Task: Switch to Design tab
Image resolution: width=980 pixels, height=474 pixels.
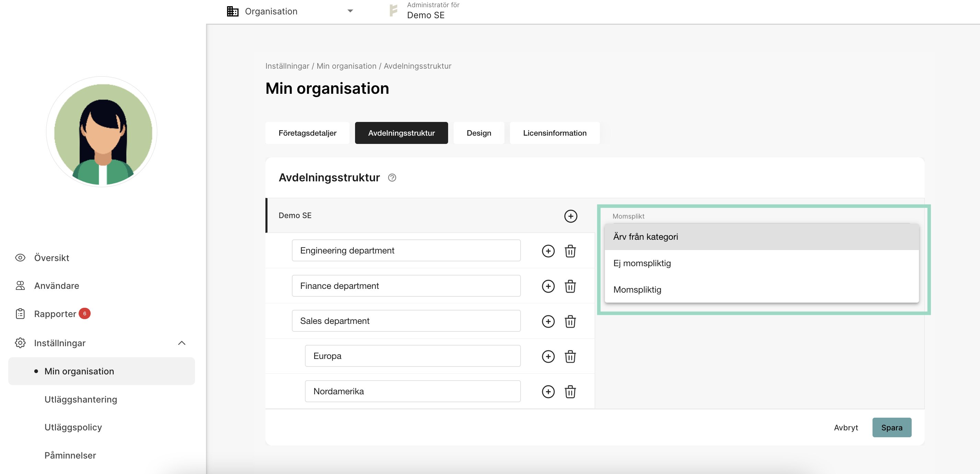Action: coord(479,133)
